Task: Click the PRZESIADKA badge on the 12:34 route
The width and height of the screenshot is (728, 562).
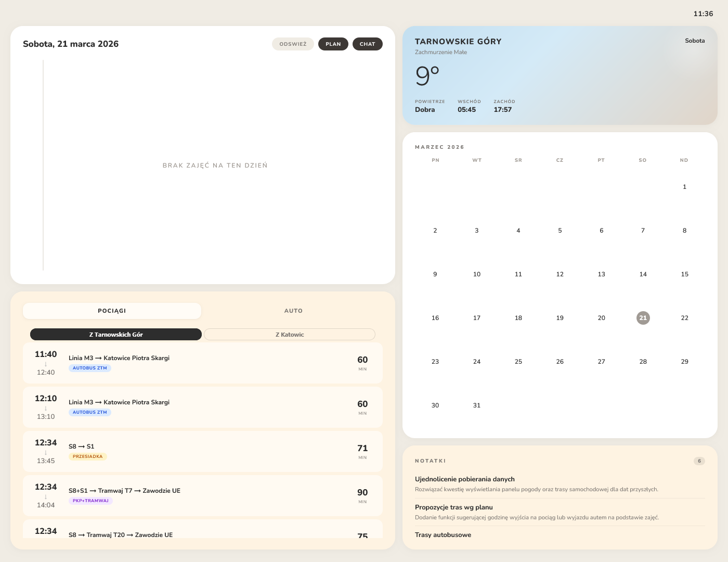Action: click(x=87, y=456)
